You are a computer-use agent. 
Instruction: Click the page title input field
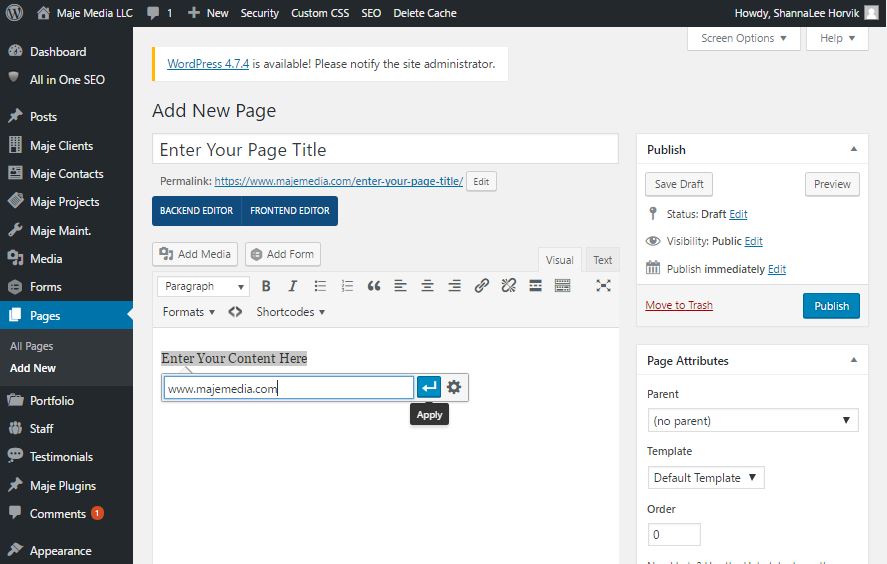click(x=385, y=149)
